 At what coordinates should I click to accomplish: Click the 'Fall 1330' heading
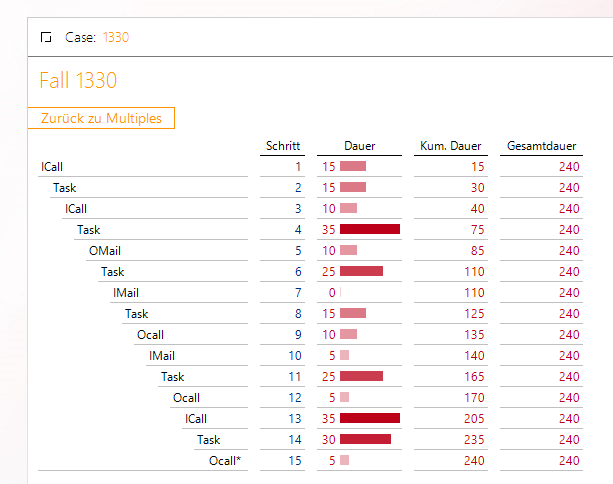coord(78,80)
